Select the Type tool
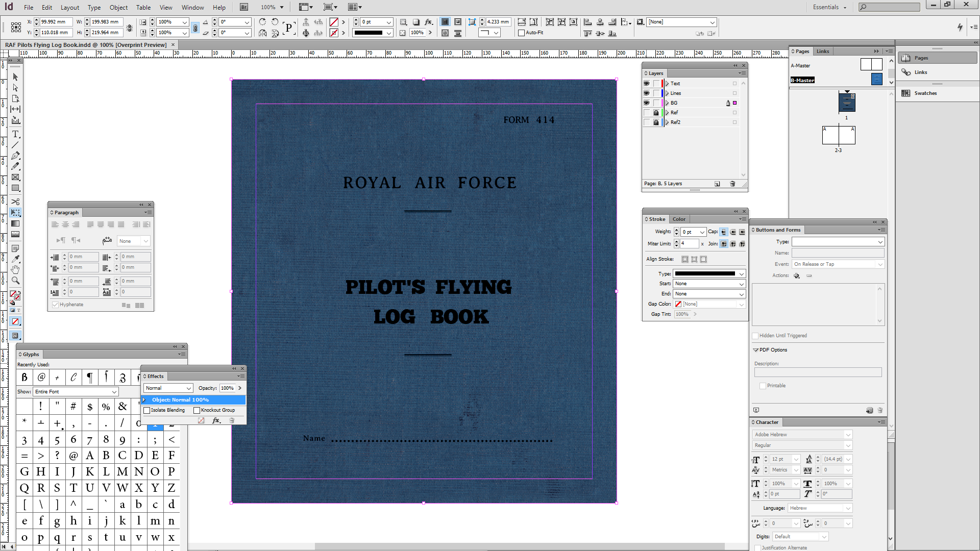Image resolution: width=980 pixels, height=551 pixels. click(15, 134)
